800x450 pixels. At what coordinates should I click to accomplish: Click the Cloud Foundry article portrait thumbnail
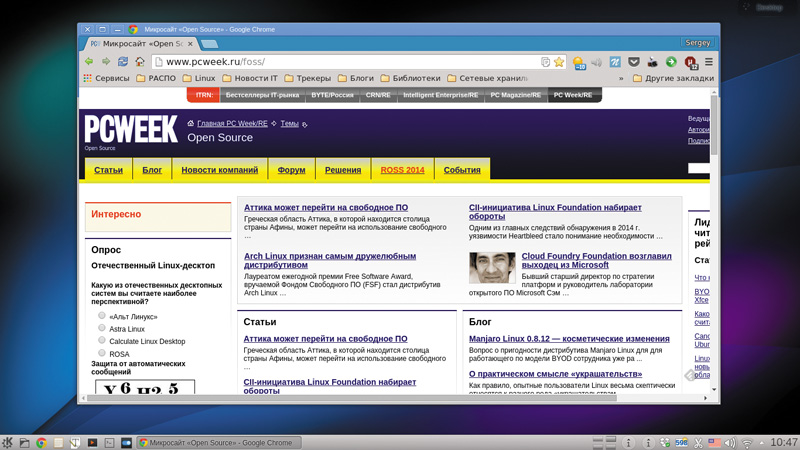492,267
